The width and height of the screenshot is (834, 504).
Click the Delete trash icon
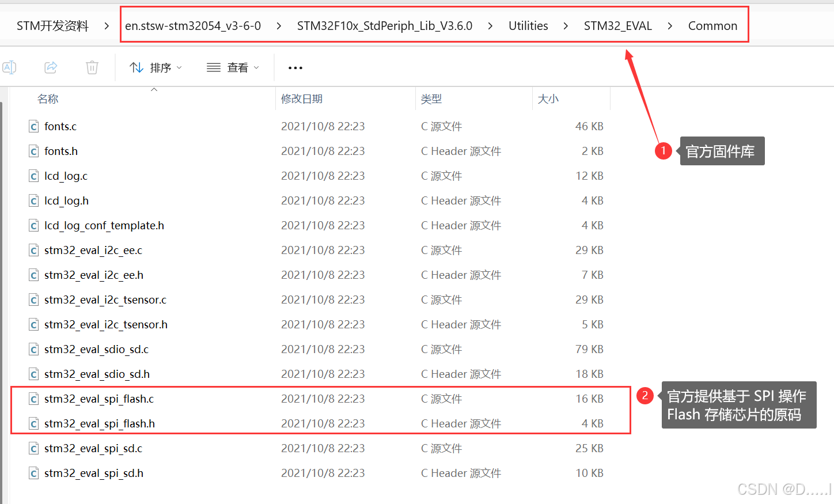(92, 67)
